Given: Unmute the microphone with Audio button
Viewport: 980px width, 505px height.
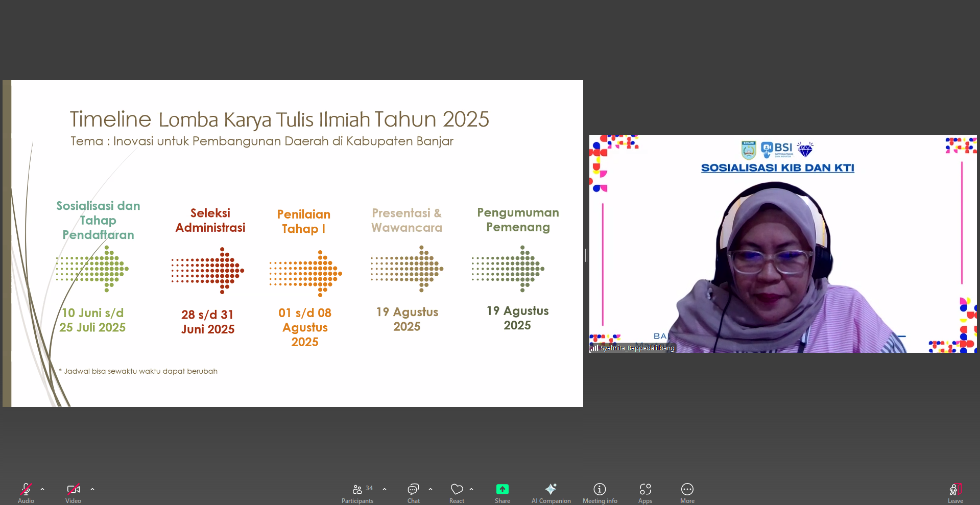Looking at the screenshot, I should pos(26,492).
